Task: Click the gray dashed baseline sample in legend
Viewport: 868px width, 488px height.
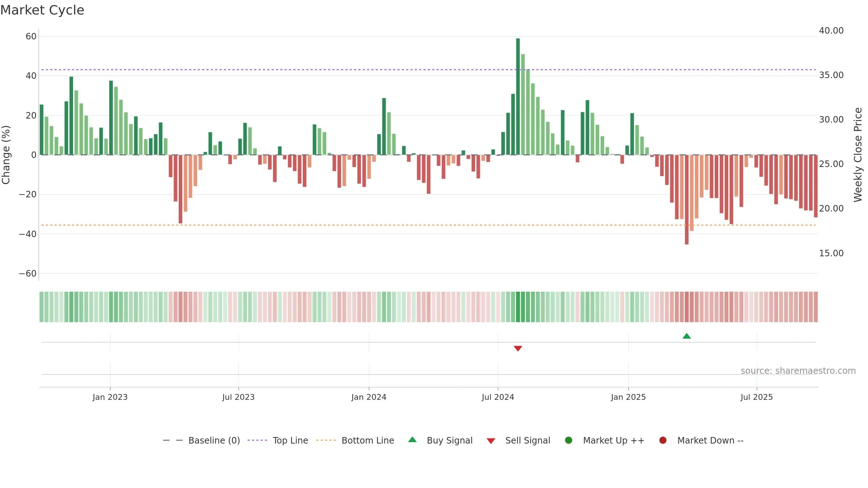Action: point(173,440)
